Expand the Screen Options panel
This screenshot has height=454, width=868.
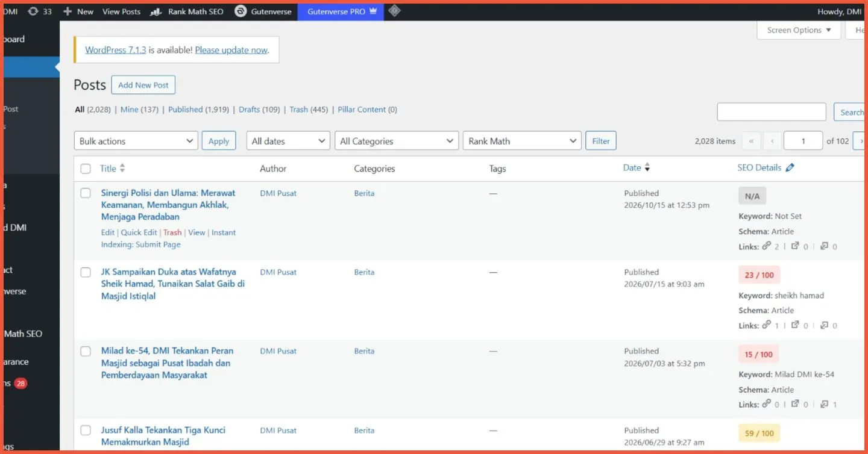[x=799, y=30]
